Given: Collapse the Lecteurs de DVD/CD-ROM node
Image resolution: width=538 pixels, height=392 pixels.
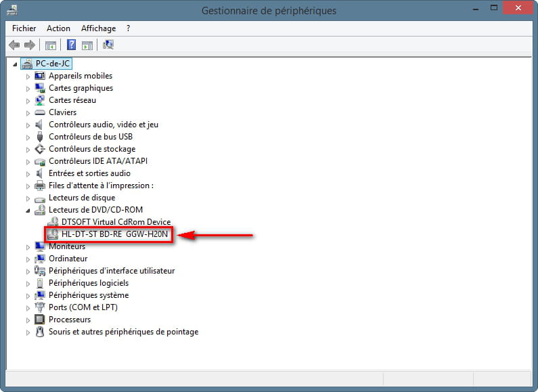Looking at the screenshot, I should 28,211.
